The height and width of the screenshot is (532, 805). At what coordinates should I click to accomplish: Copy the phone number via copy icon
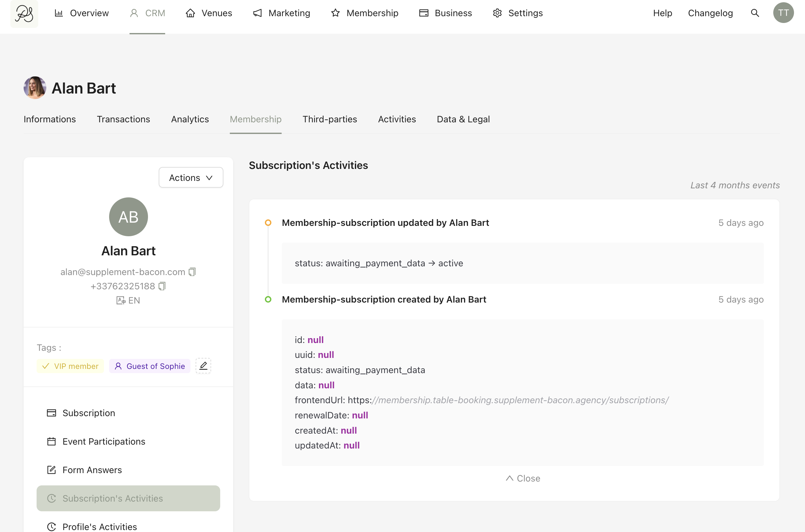coord(162,286)
